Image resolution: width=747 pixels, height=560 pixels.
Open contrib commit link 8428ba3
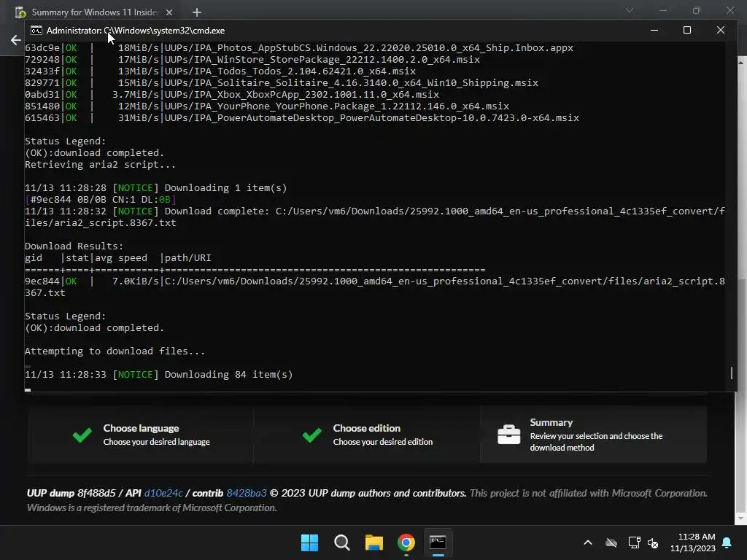click(247, 493)
